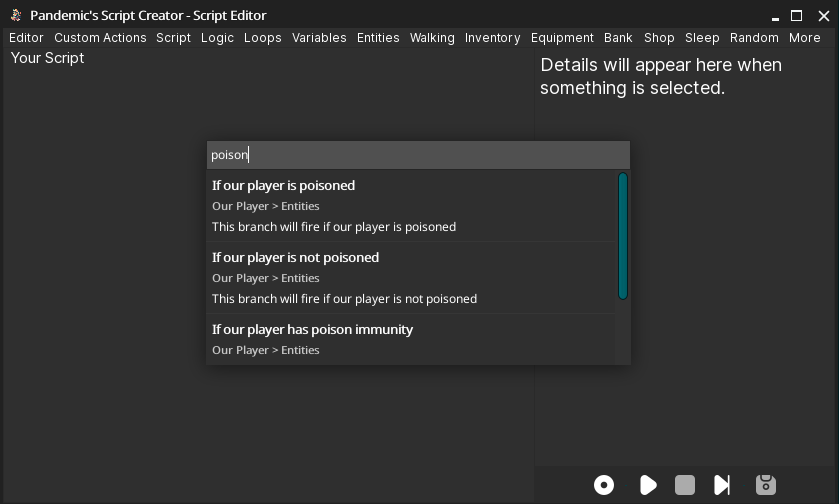Viewport: 839px width, 504px height.
Task: Click the play script icon
Action: tap(648, 485)
